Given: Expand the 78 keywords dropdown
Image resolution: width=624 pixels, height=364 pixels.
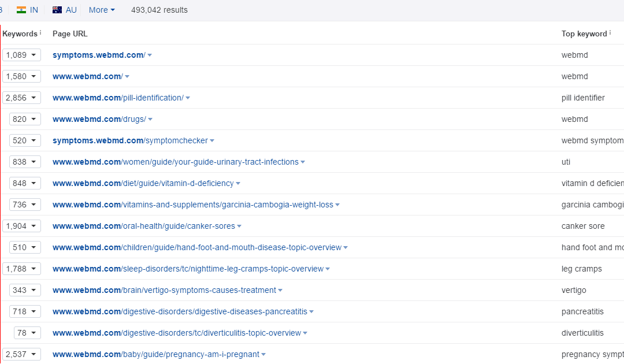Looking at the screenshot, I should click(x=27, y=333).
